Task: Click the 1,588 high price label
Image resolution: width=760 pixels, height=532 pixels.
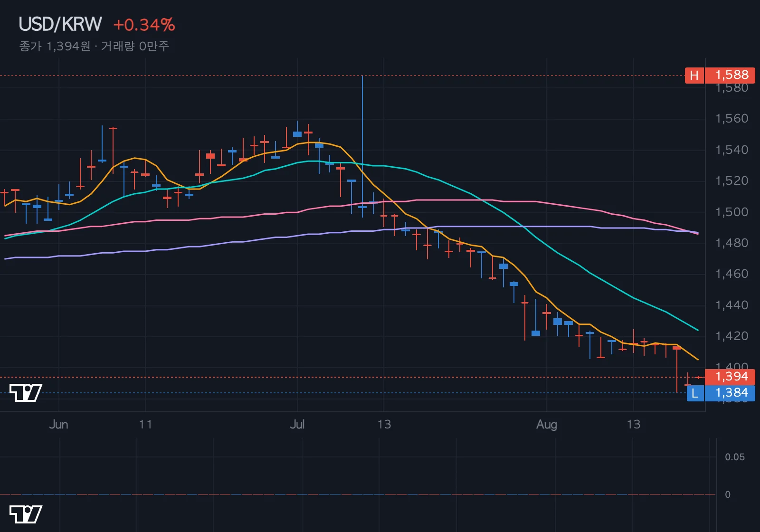Action: point(731,75)
